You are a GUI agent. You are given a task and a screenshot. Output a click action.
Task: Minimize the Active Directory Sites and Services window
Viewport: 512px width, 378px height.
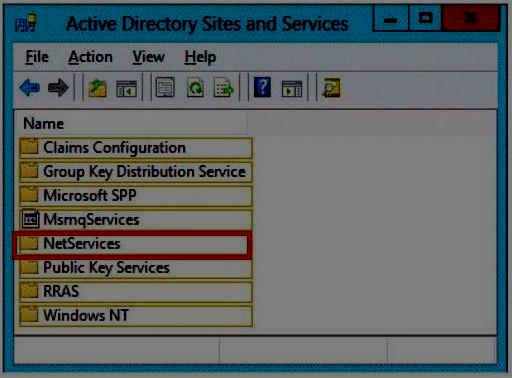pos(390,19)
